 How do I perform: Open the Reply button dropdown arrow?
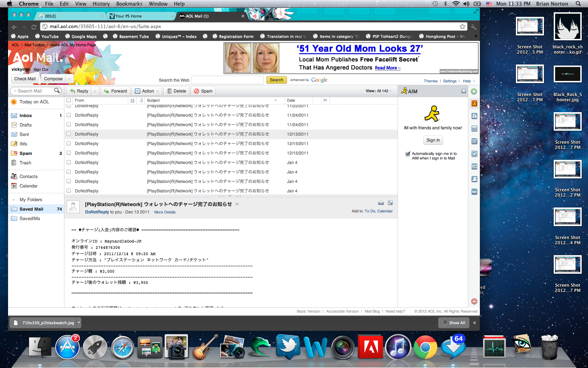[x=95, y=91]
